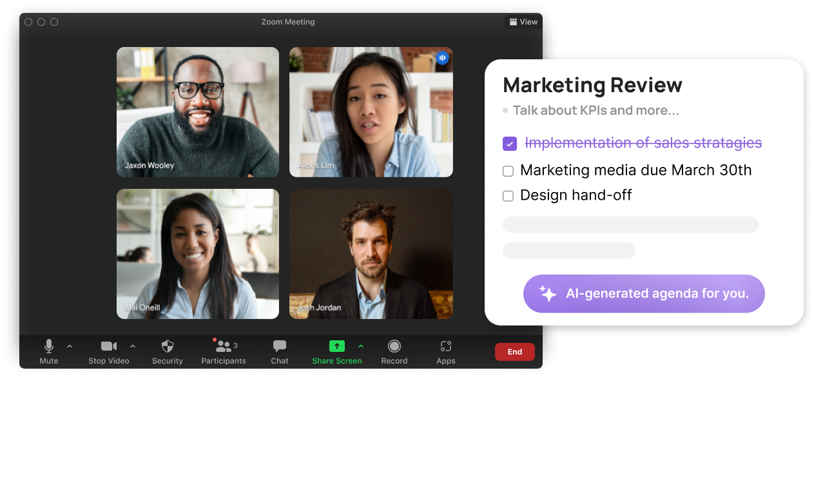Click the gray progress placeholder bar
Image resolution: width=814 pixels, height=504 pixels.
click(630, 224)
